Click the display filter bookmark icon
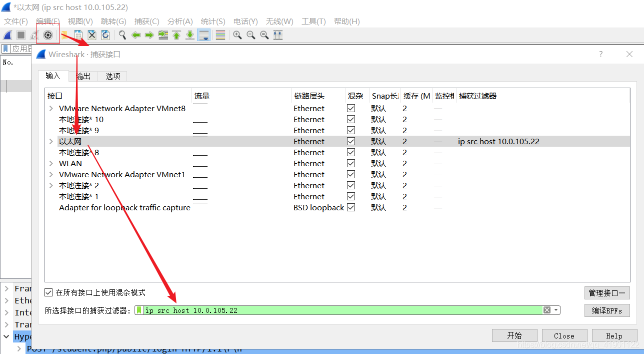The image size is (644, 354). (x=5, y=49)
